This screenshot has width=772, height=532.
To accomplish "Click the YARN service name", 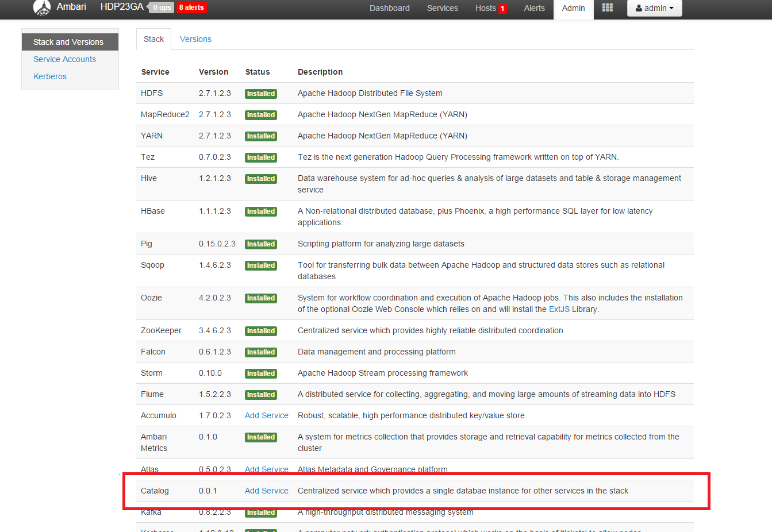I will tap(152, 136).
